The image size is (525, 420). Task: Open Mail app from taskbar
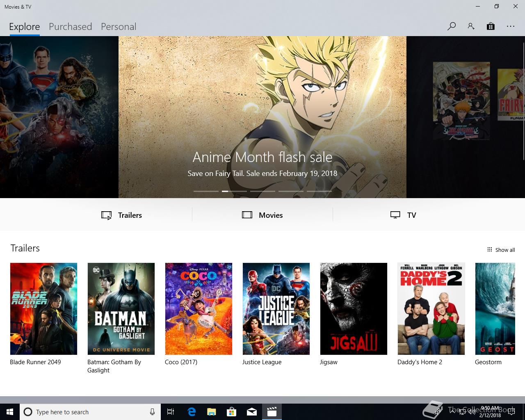(x=252, y=412)
